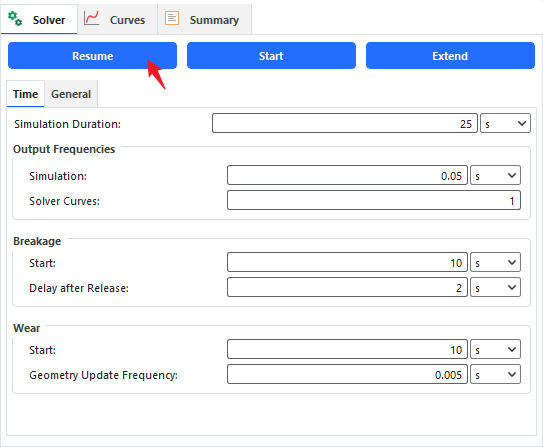Click the Resume button

pyautogui.click(x=92, y=56)
